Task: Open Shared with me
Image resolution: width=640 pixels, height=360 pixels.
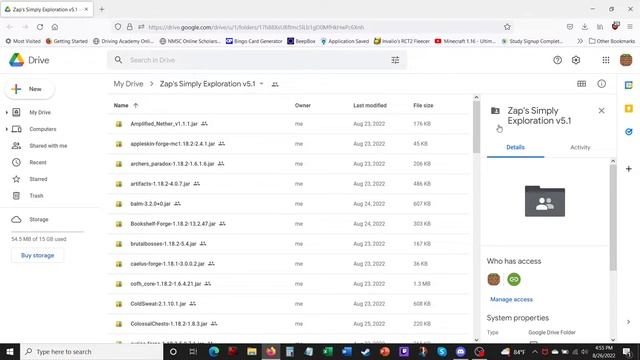Action: pos(48,146)
